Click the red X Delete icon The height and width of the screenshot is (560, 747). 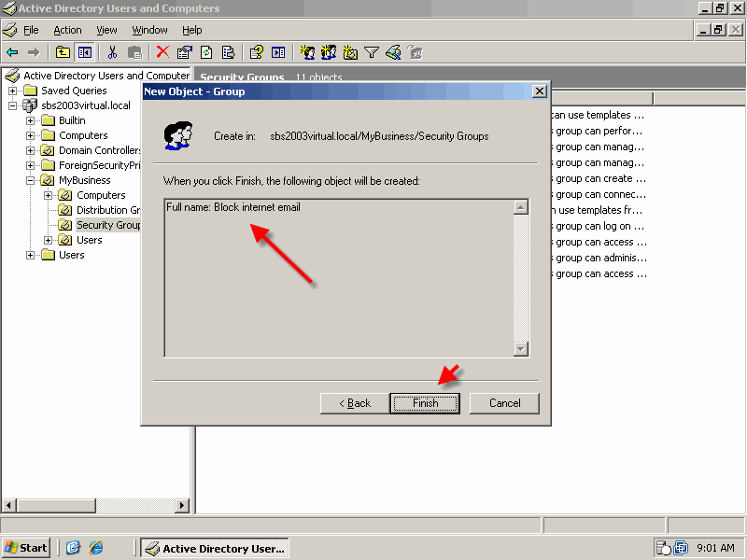162,52
